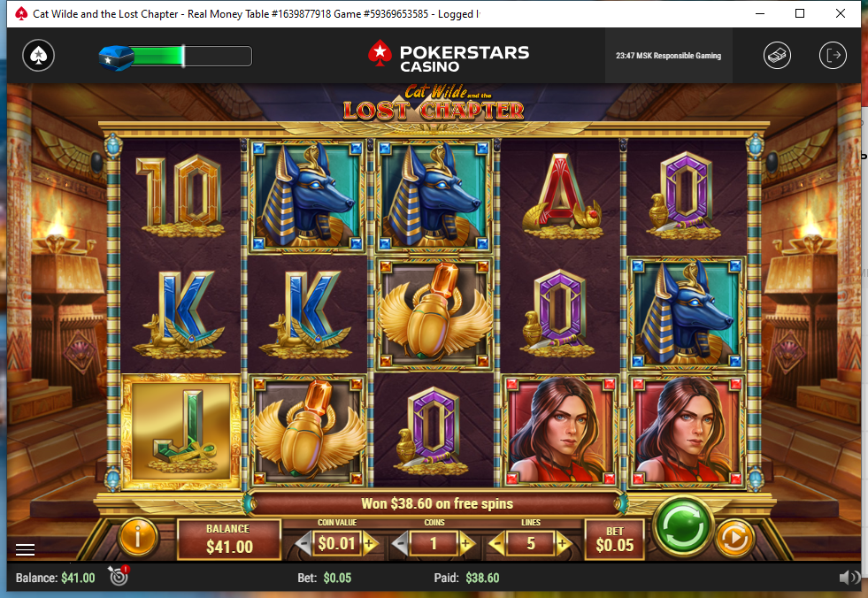The image size is (868, 598).
Task: Start autoplay with the orange play button
Action: 735,538
